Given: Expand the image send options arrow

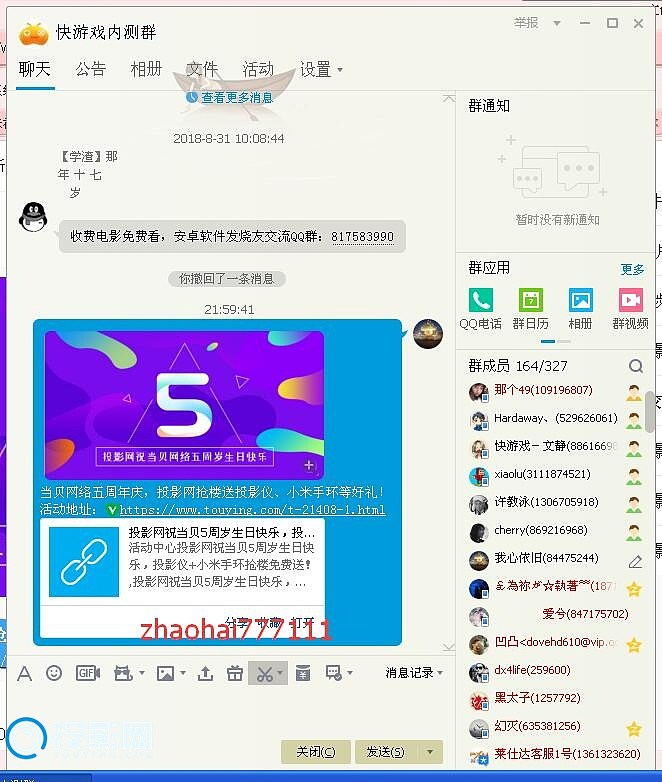Looking at the screenshot, I should click(x=182, y=673).
